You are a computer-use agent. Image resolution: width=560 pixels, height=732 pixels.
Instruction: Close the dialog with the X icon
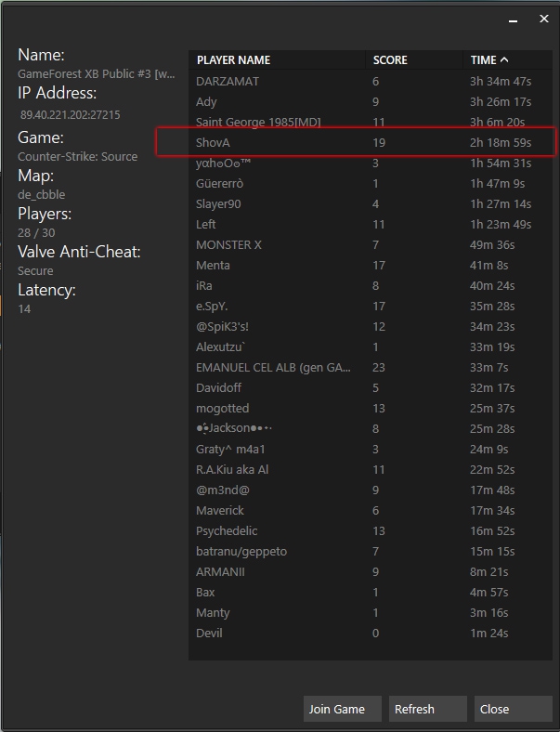click(544, 20)
